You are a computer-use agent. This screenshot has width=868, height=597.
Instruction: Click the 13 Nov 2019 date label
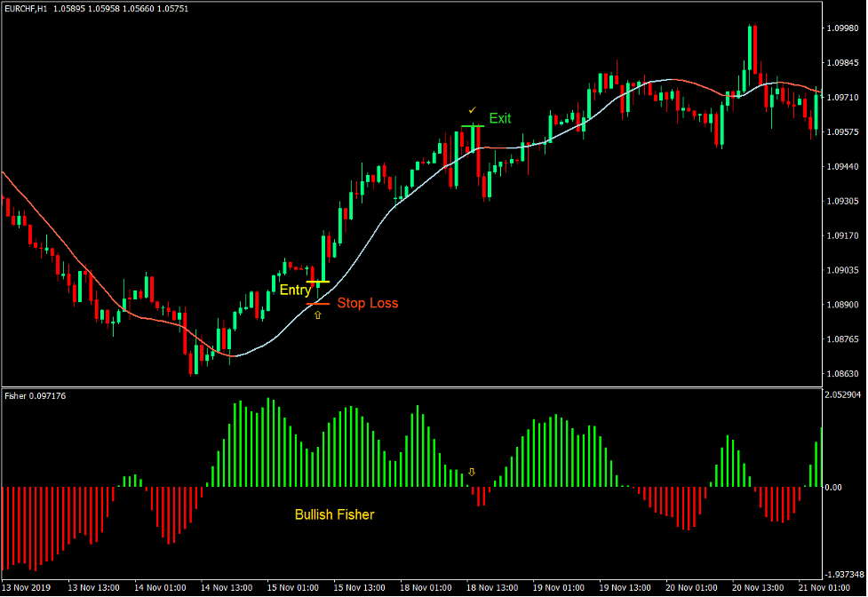pos(27,587)
